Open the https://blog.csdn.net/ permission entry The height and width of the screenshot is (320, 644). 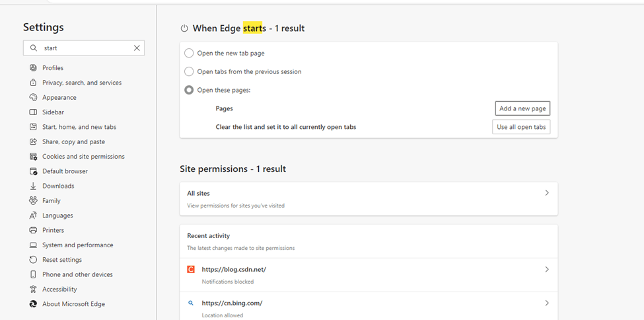tap(369, 275)
